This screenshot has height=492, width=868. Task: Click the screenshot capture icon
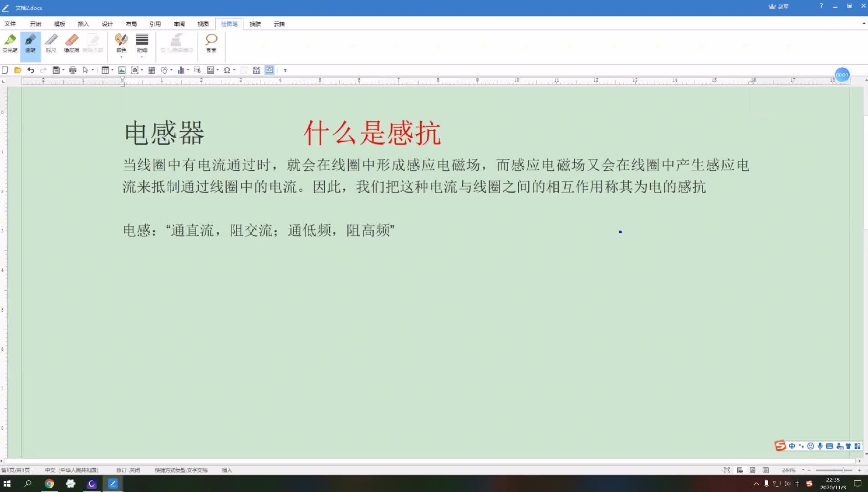[x=135, y=70]
